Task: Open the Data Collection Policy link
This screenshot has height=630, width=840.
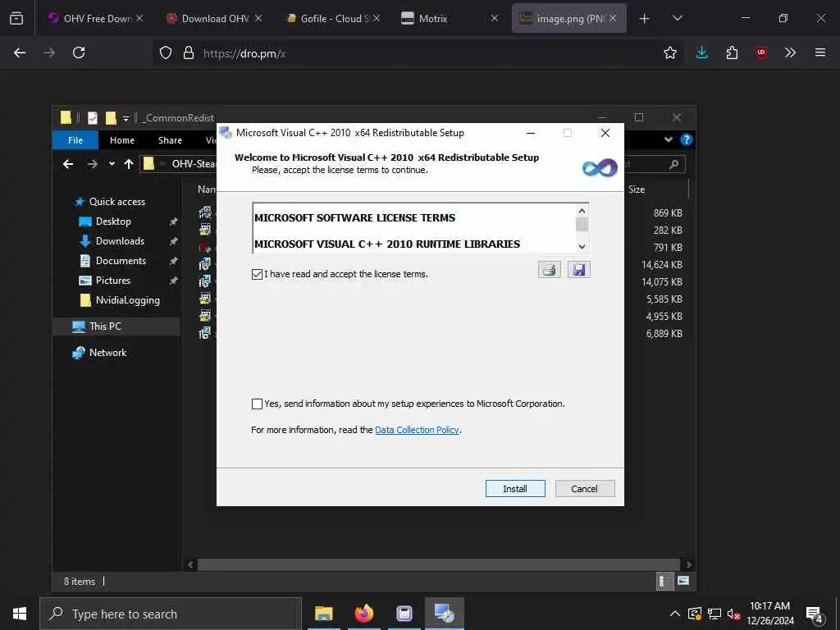Action: point(417,430)
